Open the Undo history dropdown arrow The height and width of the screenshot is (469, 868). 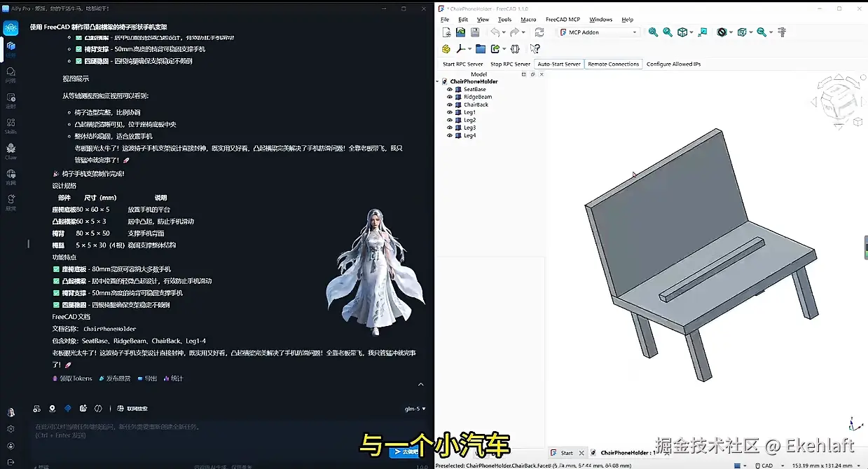click(504, 32)
